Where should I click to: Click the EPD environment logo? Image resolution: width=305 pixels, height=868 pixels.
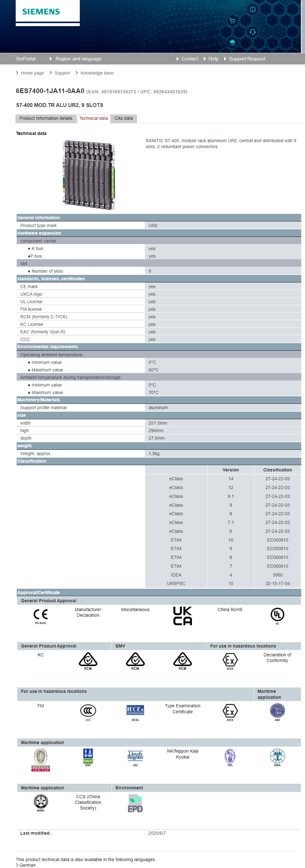click(x=135, y=803)
